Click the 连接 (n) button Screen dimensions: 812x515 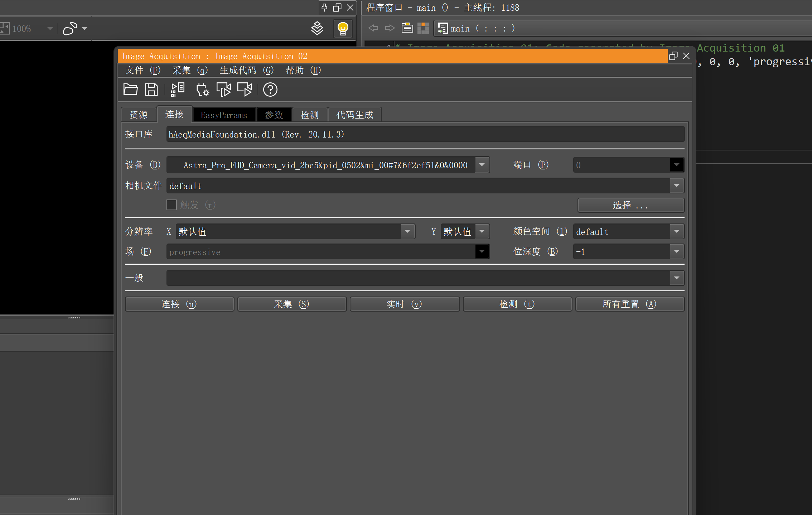point(179,304)
